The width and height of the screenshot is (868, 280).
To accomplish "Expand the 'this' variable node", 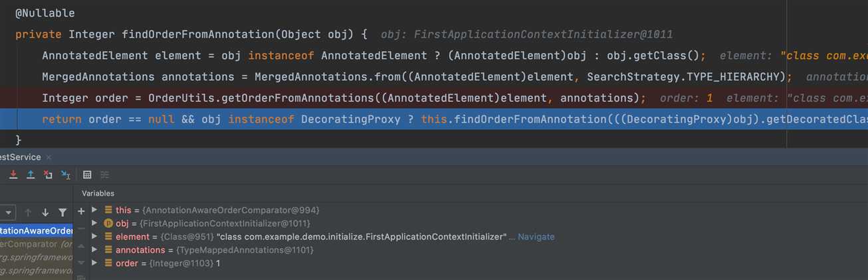I will pos(95,210).
